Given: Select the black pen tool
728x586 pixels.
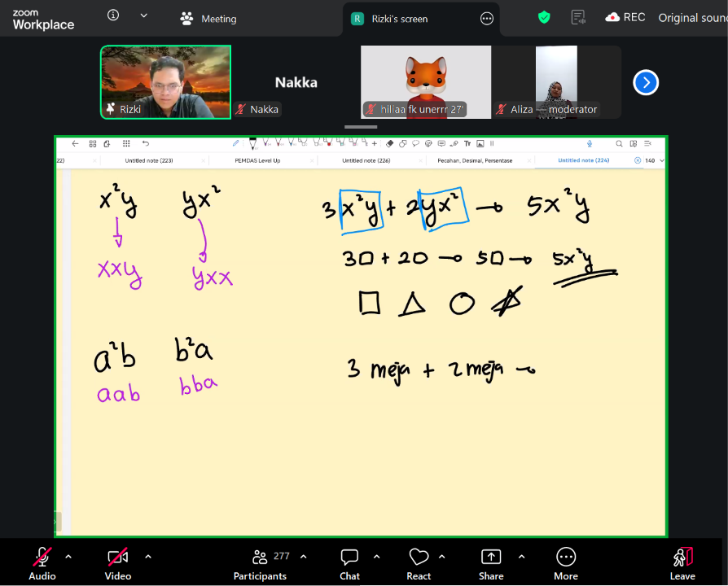Looking at the screenshot, I should 253,143.
